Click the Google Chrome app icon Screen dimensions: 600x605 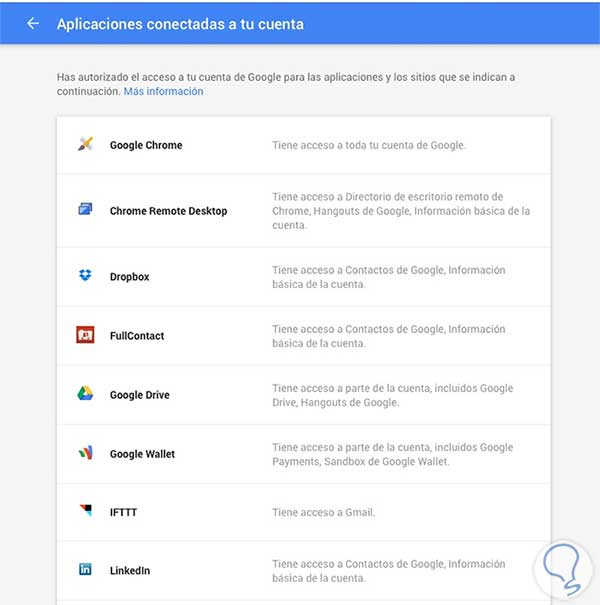coord(85,145)
